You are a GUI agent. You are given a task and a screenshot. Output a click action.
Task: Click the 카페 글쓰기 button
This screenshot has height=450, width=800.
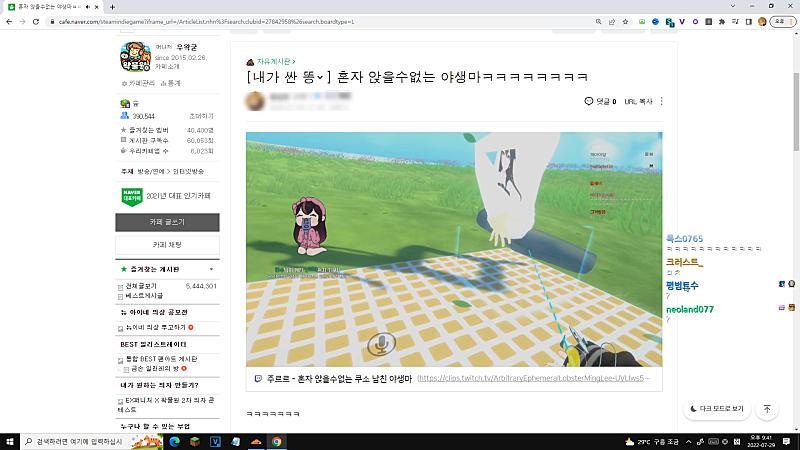click(x=167, y=222)
